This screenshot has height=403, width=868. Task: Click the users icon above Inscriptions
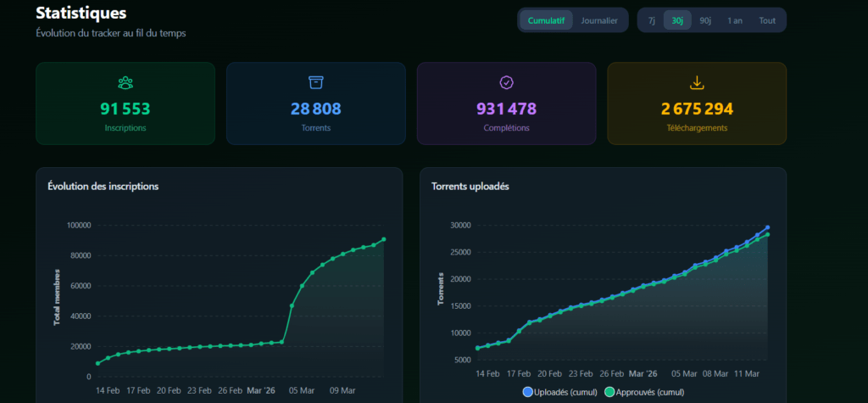point(125,82)
